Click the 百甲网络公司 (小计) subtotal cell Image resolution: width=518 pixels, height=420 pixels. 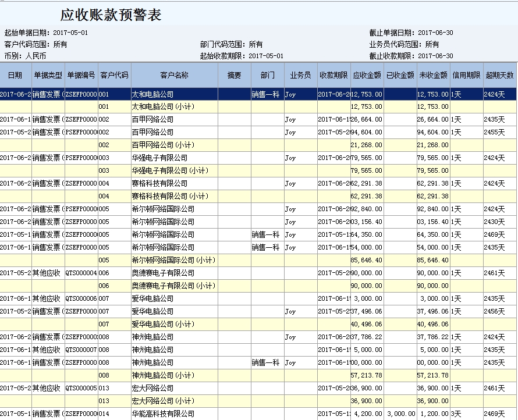pos(175,145)
